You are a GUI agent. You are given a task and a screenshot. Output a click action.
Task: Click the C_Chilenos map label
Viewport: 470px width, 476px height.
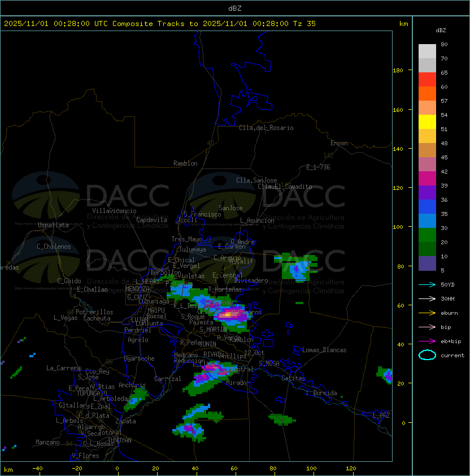54,246
